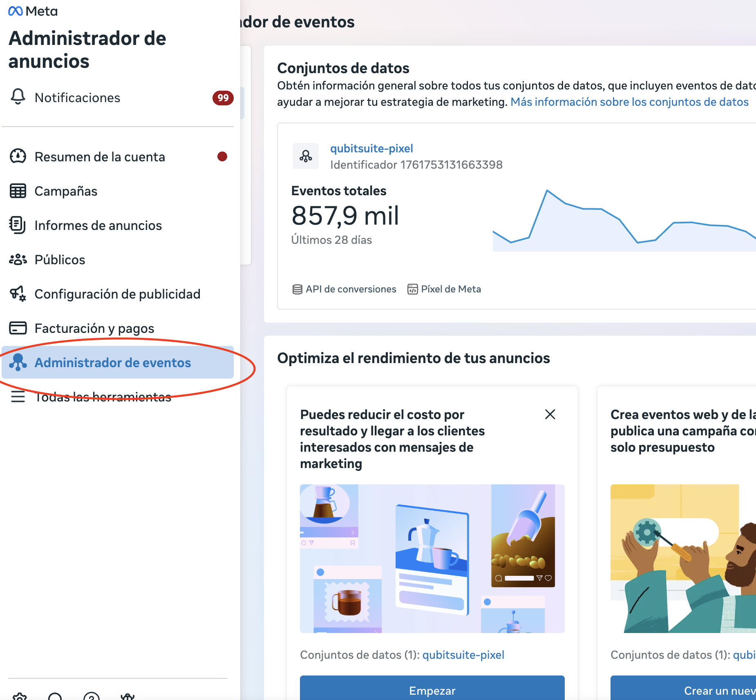The image size is (756, 700).
Task: Click API de conversiones label
Action: 351,289
